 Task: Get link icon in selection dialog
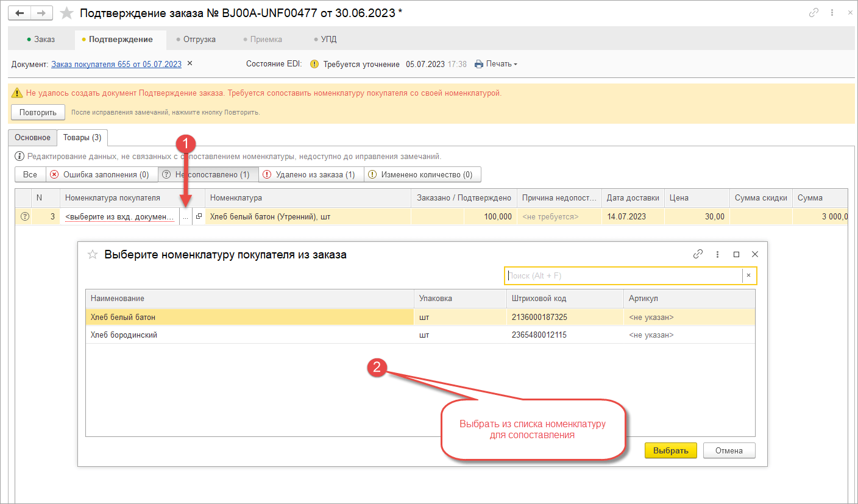[698, 254]
